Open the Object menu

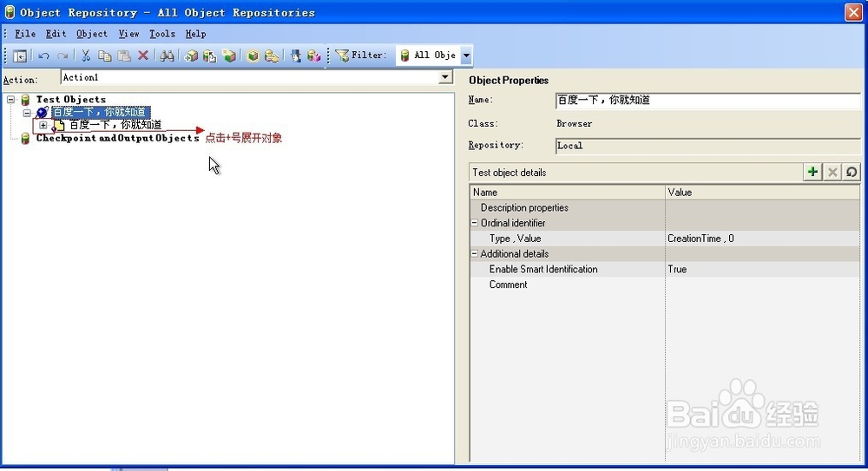[x=92, y=34]
